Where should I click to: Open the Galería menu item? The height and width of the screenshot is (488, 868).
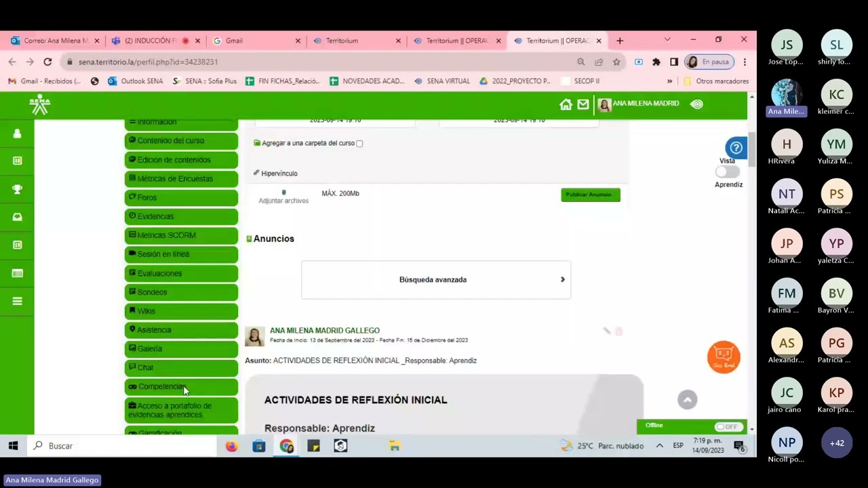(x=181, y=348)
